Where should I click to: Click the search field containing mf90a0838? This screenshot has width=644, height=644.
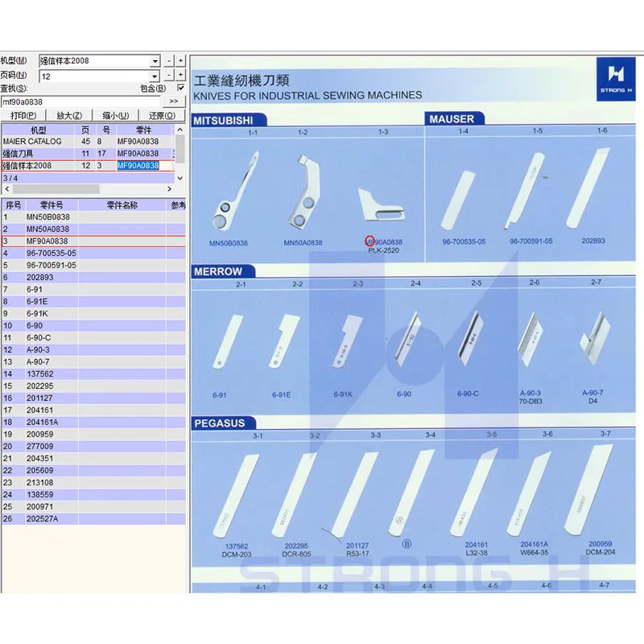(x=80, y=101)
